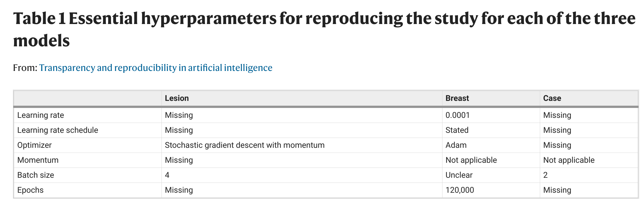Click the Stated schedule cell under Breast
644x206 pixels.
pos(457,130)
